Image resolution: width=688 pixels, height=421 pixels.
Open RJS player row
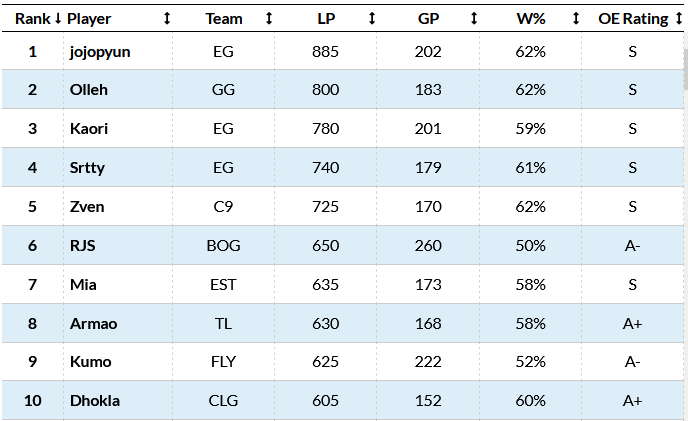pos(82,246)
